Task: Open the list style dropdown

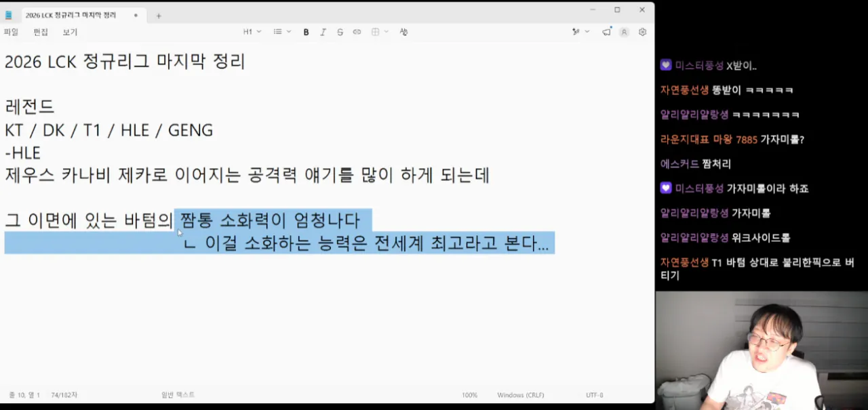Action: [282, 32]
